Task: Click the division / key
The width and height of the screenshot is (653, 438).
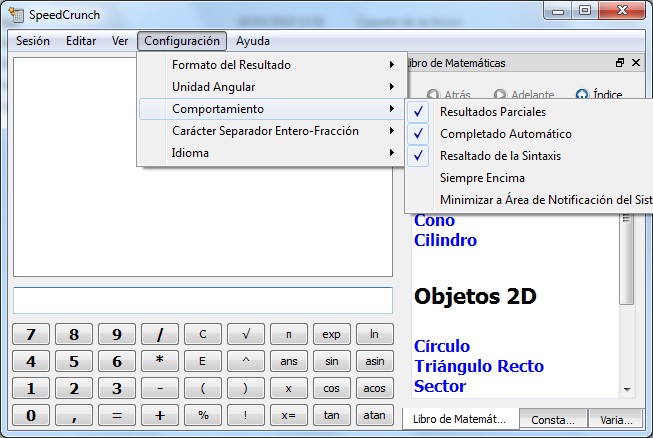Action: tap(160, 334)
